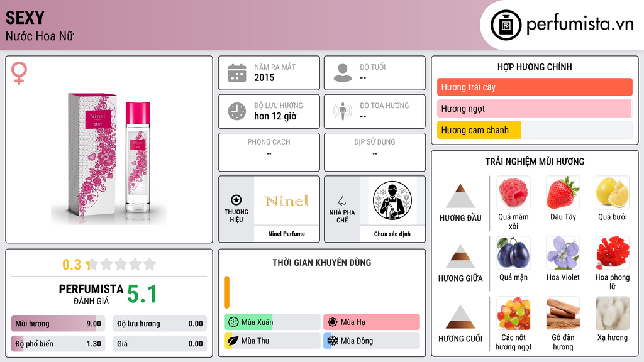Image resolution: width=644 pixels, height=362 pixels.
Task: Click the Độ phổ biến 1.30 score bar
Action: point(58,344)
